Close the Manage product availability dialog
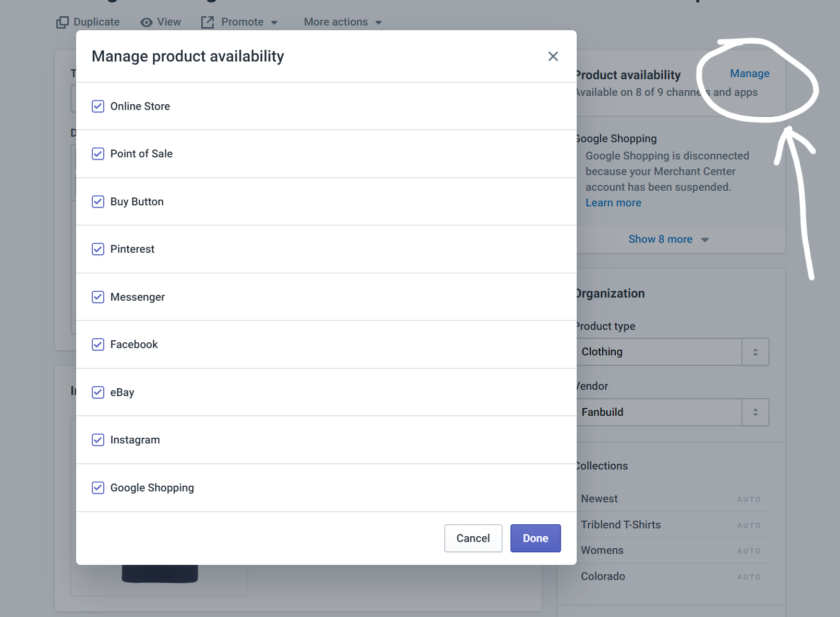The width and height of the screenshot is (840, 617). [553, 56]
